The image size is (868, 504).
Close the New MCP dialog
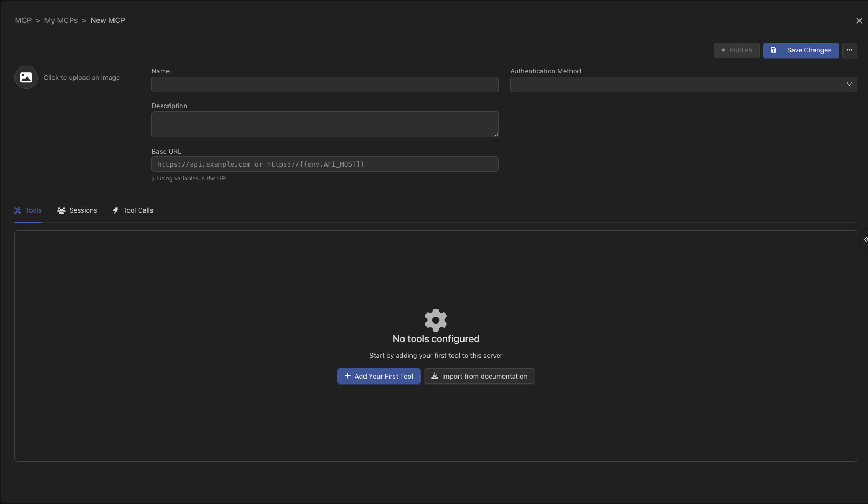coord(859,21)
